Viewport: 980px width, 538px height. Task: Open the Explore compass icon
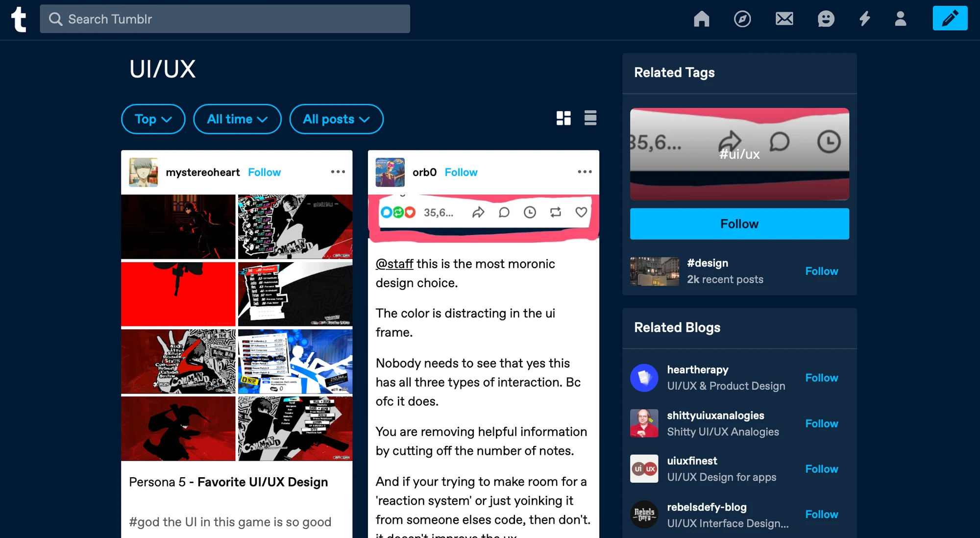742,19
